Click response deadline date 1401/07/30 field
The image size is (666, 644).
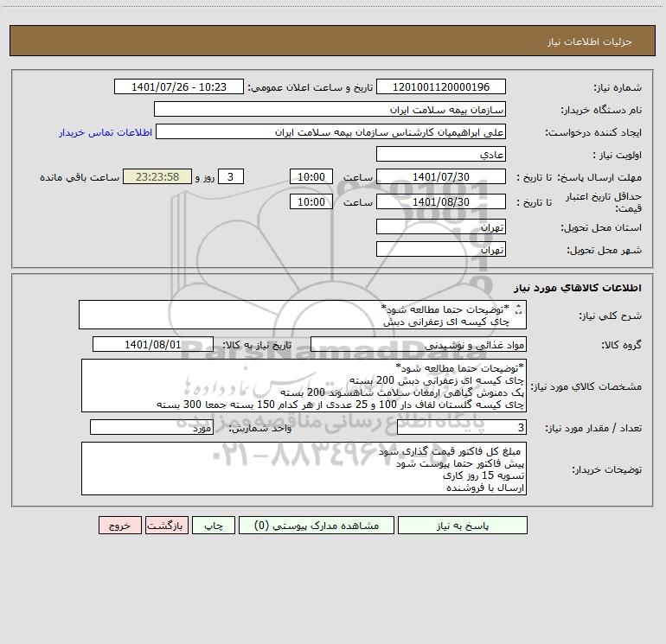pyautogui.click(x=441, y=176)
